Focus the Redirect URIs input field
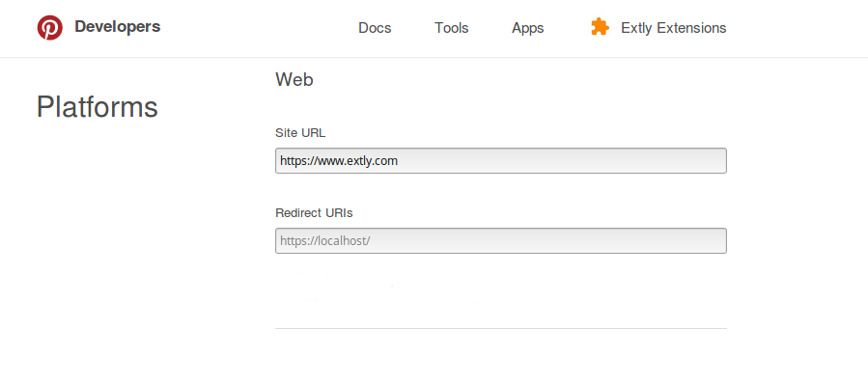Screen dimensions: 868x385 [x=501, y=241]
